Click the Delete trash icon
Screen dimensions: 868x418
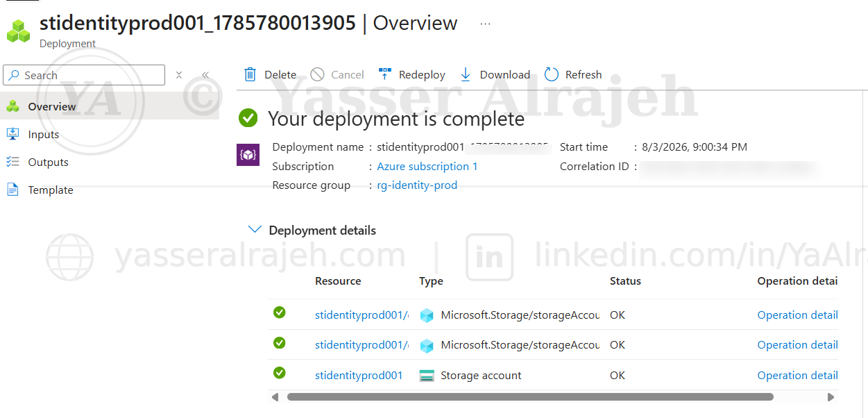point(250,74)
